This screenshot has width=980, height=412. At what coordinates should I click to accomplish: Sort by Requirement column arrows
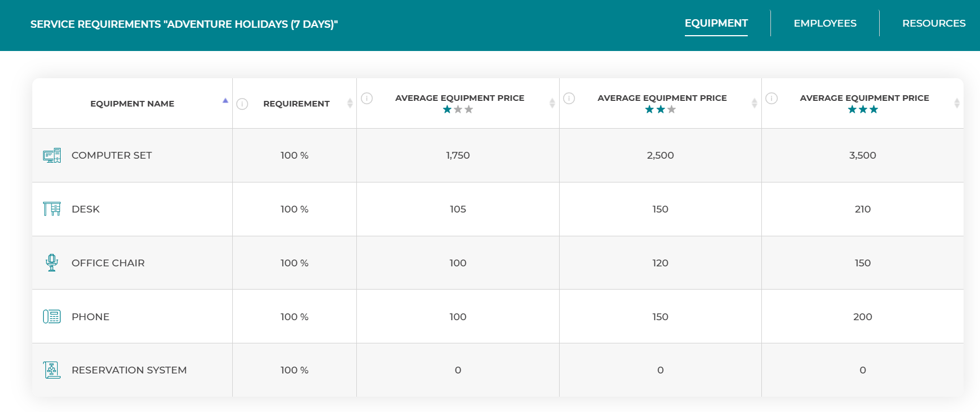tap(350, 103)
